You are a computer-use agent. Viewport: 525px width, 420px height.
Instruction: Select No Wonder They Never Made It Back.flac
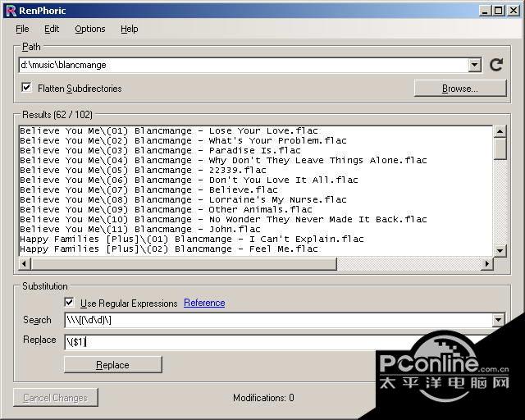click(256, 219)
